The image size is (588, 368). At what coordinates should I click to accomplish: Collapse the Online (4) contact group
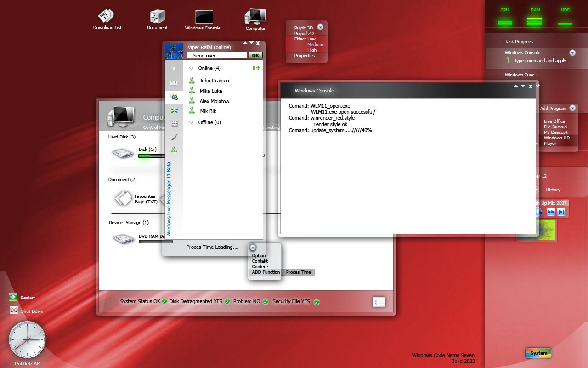coord(192,68)
